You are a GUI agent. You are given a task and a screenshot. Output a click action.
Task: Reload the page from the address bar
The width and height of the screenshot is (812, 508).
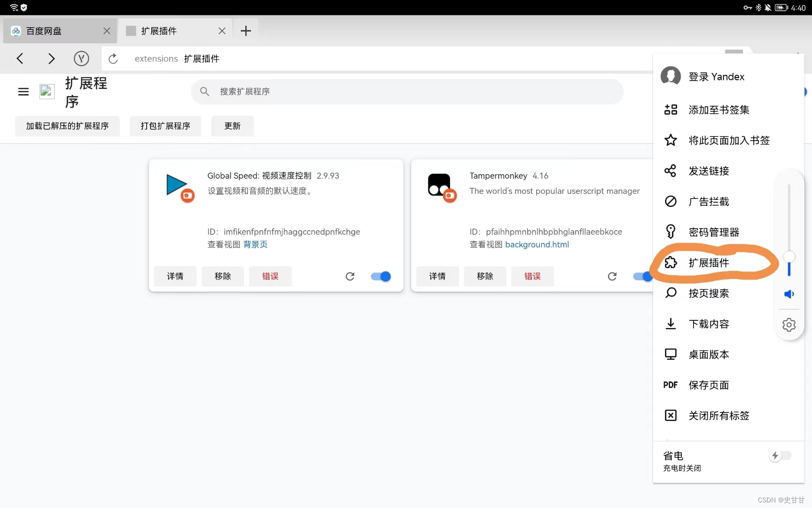(113, 58)
